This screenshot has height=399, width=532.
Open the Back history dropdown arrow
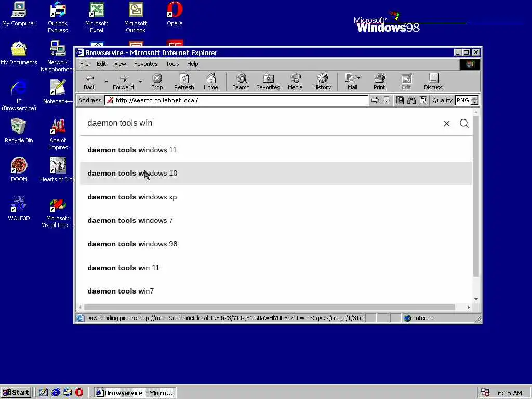tap(107, 82)
